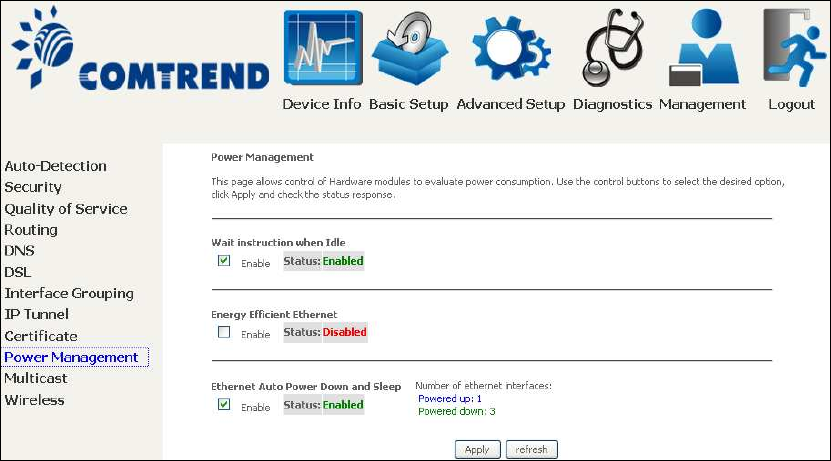The width and height of the screenshot is (831, 461).
Task: Open the Certificate menu item
Action: coord(41,336)
